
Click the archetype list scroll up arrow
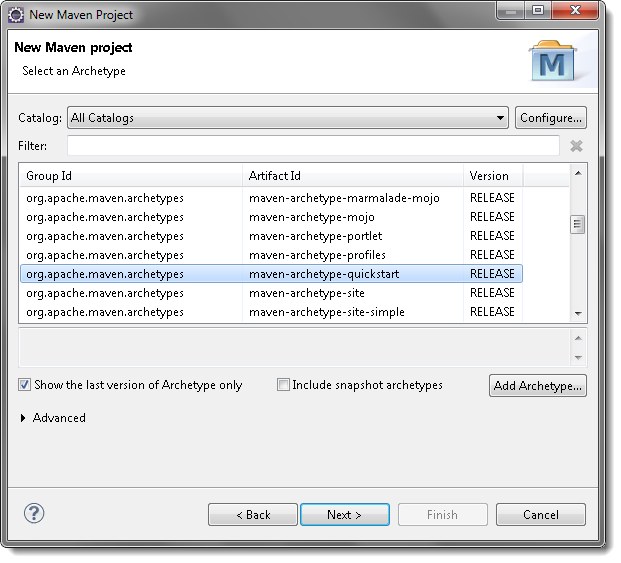click(x=578, y=173)
